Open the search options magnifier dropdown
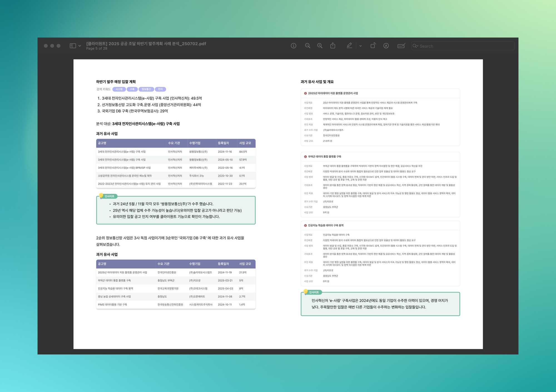The width and height of the screenshot is (556, 392). 415,46
